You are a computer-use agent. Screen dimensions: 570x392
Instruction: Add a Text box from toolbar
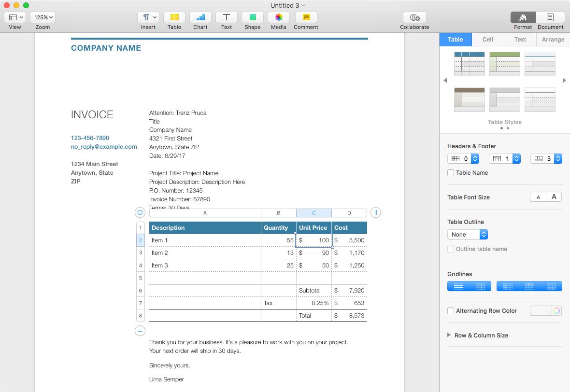[x=226, y=17]
